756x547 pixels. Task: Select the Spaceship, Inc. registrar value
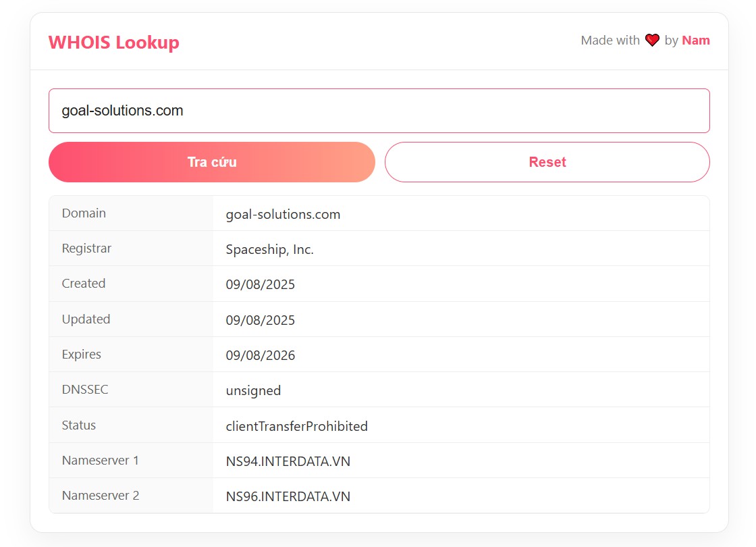point(269,249)
